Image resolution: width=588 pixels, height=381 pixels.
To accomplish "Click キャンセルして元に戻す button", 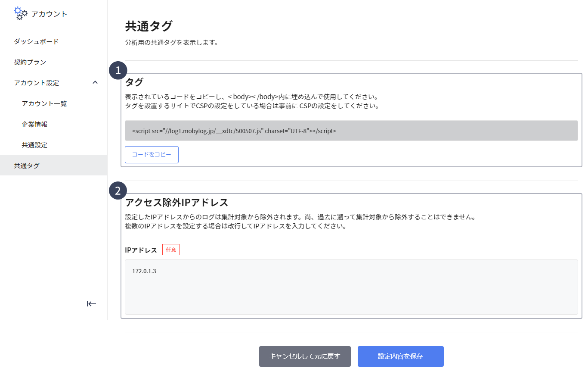I will point(305,356).
